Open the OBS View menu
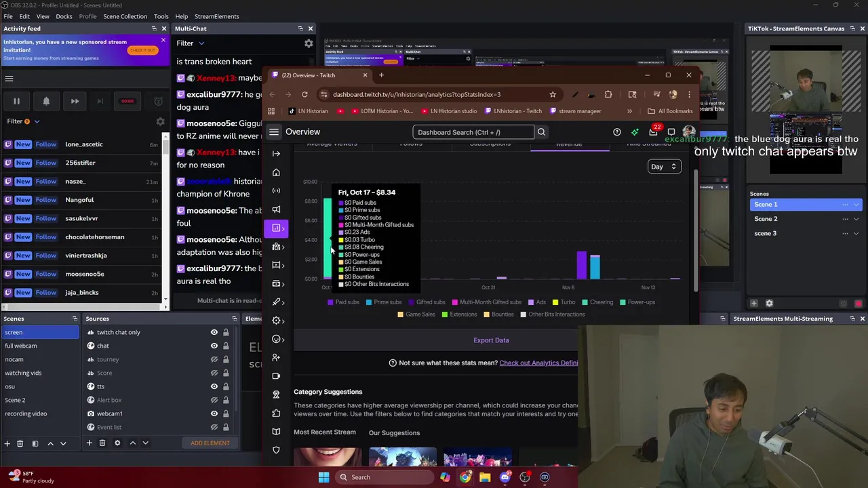The height and width of the screenshot is (488, 868). pyautogui.click(x=43, y=16)
